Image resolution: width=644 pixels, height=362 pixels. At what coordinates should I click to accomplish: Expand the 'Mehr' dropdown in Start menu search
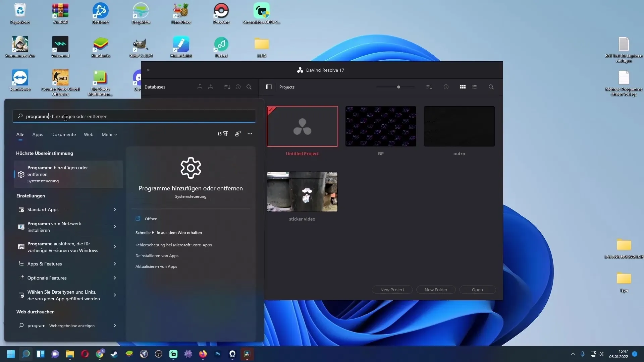tap(109, 134)
